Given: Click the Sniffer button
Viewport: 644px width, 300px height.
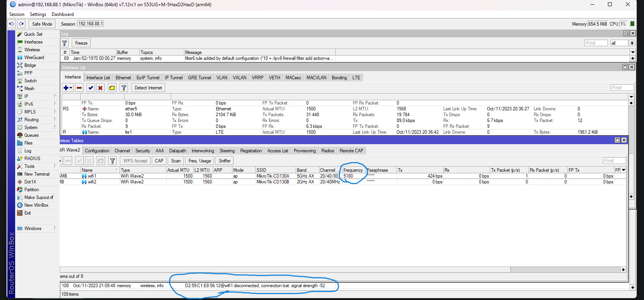Looking at the screenshot, I should coord(224,161).
